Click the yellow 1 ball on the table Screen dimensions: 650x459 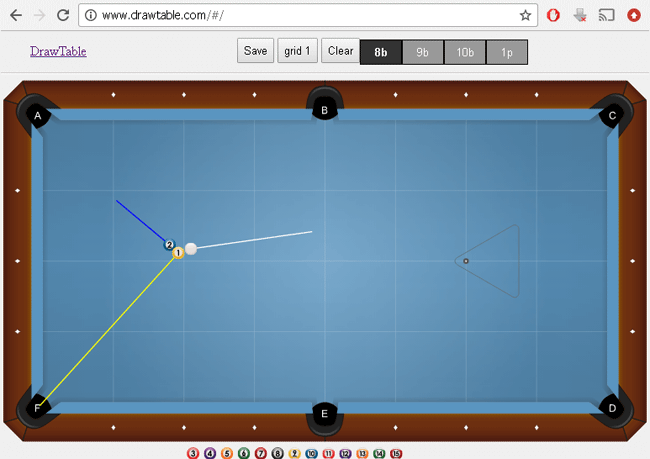[x=178, y=254]
